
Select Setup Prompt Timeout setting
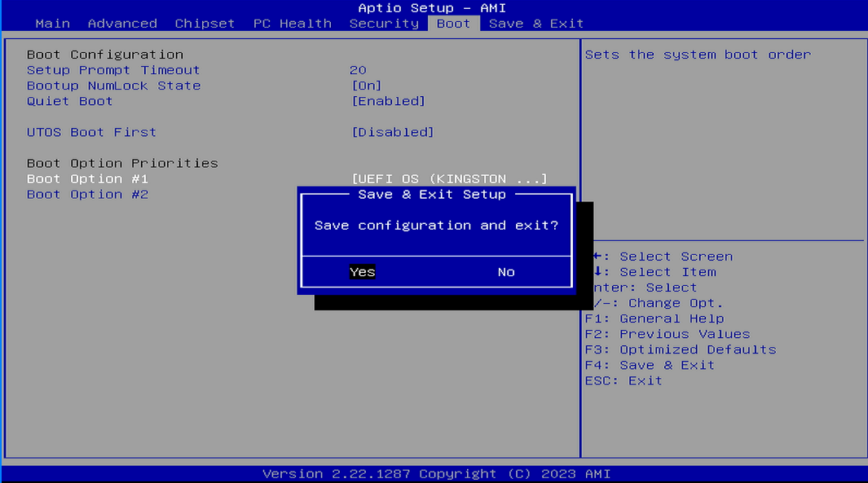click(x=113, y=70)
